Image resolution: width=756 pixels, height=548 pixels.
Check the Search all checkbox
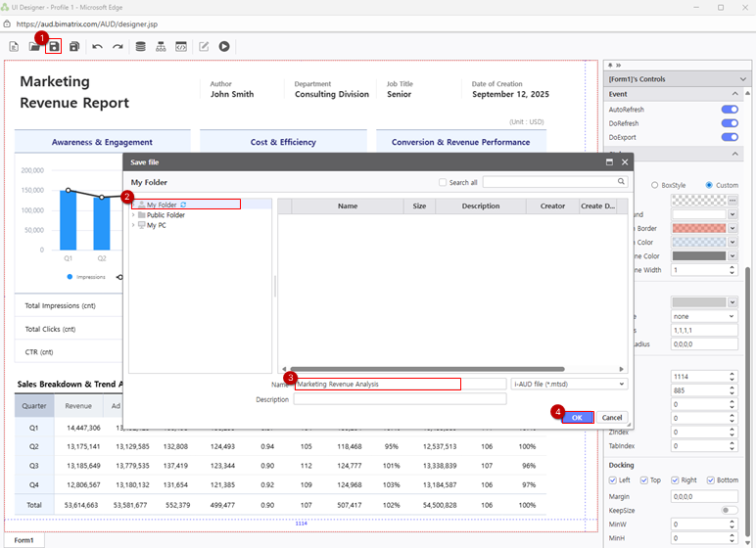tap(443, 183)
